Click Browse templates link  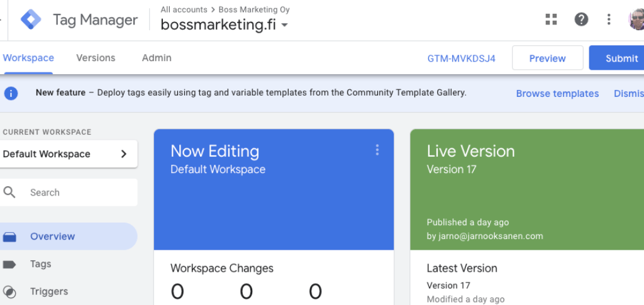557,94
